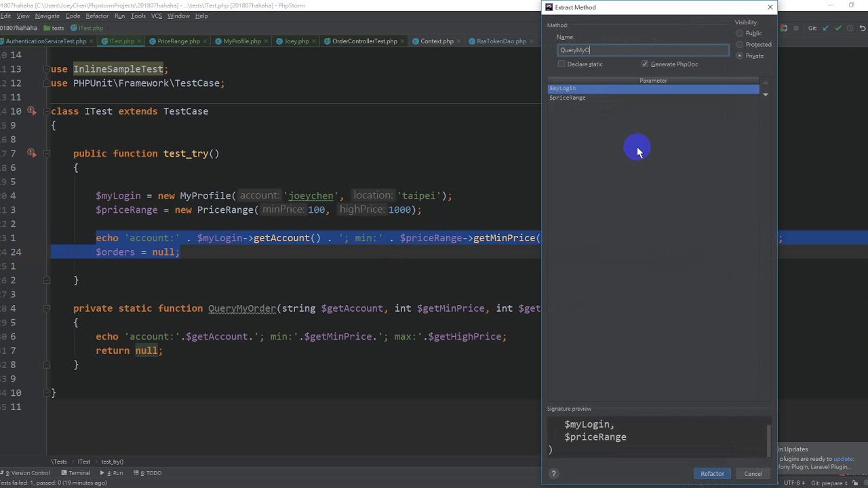Enable the Declare static checkbox
The image size is (868, 488).
[580, 64]
